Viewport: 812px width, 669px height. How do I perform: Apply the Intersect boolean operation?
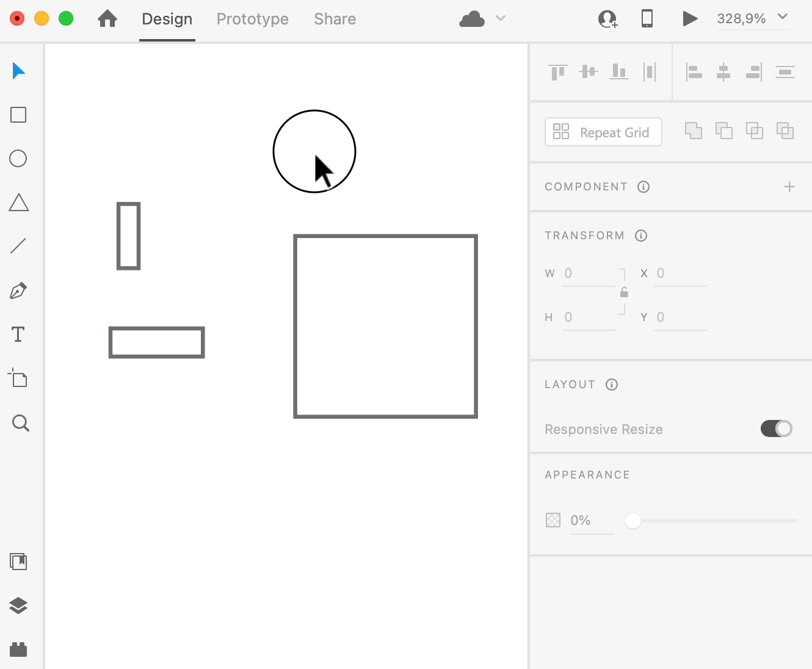tap(755, 131)
